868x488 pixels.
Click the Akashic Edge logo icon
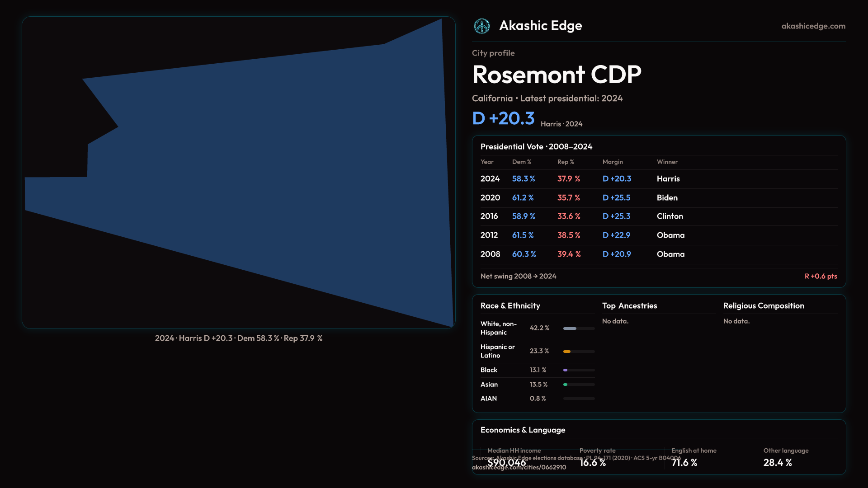coord(481,26)
